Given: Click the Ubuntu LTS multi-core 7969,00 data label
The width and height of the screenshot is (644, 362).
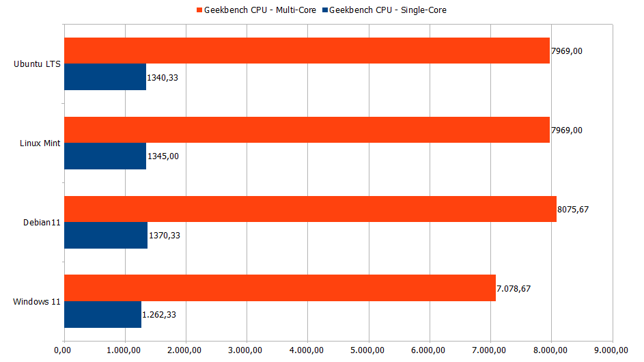Looking at the screenshot, I should point(567,51).
